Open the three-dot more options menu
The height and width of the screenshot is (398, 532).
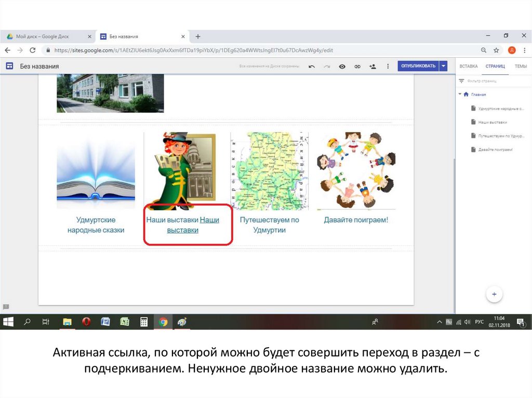388,66
